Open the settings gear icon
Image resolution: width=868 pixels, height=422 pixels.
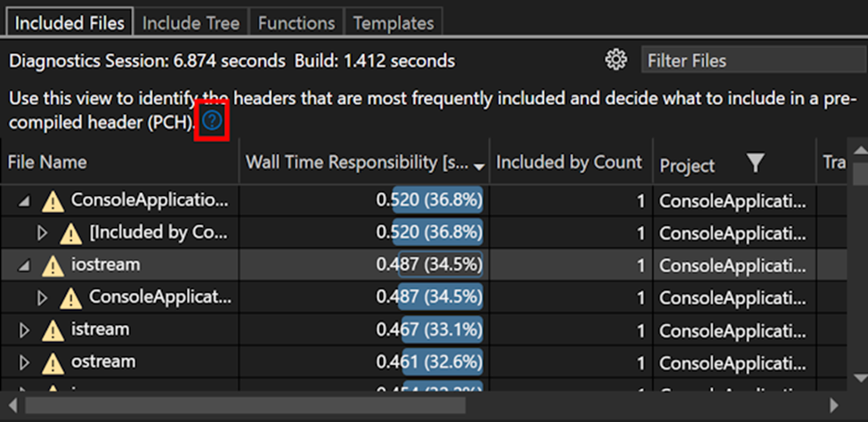point(615,61)
